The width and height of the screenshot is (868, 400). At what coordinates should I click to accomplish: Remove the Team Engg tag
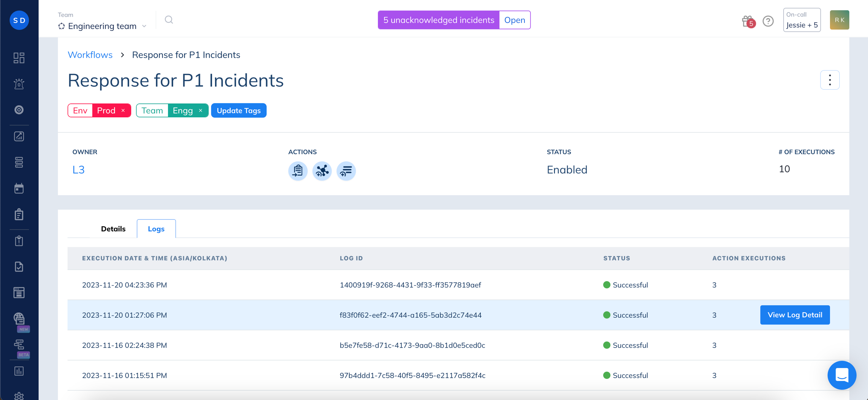(x=200, y=110)
